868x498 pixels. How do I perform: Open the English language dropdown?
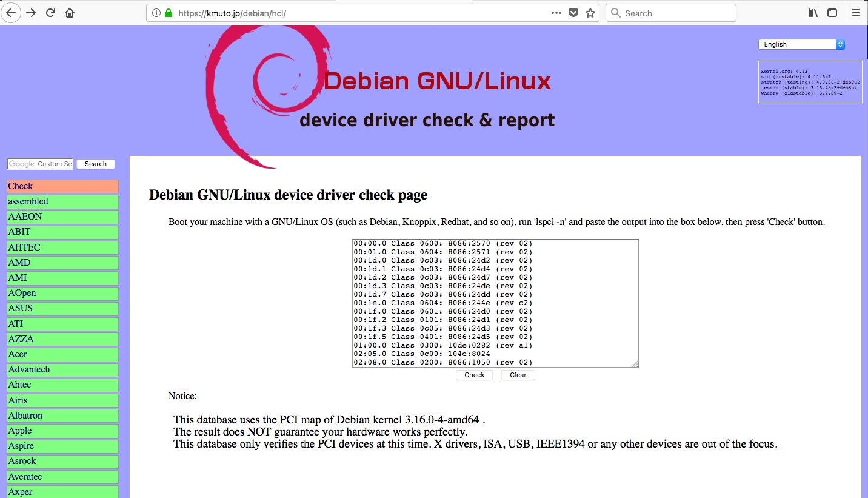click(x=801, y=44)
